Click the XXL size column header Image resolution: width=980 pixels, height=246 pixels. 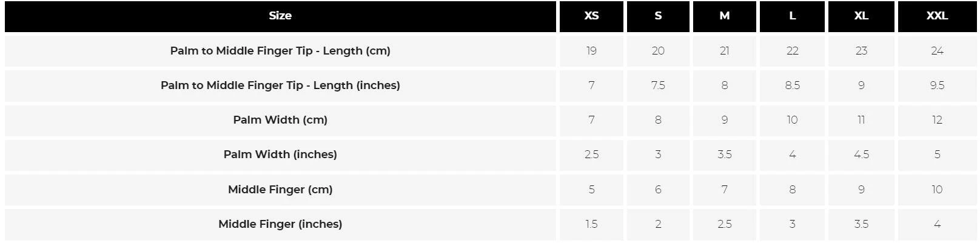(937, 16)
